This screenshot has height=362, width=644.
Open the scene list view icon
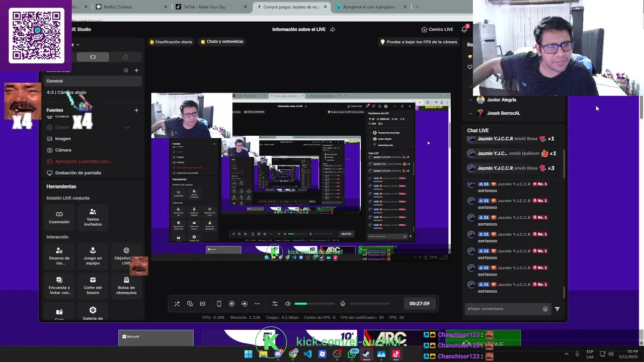[126, 70]
